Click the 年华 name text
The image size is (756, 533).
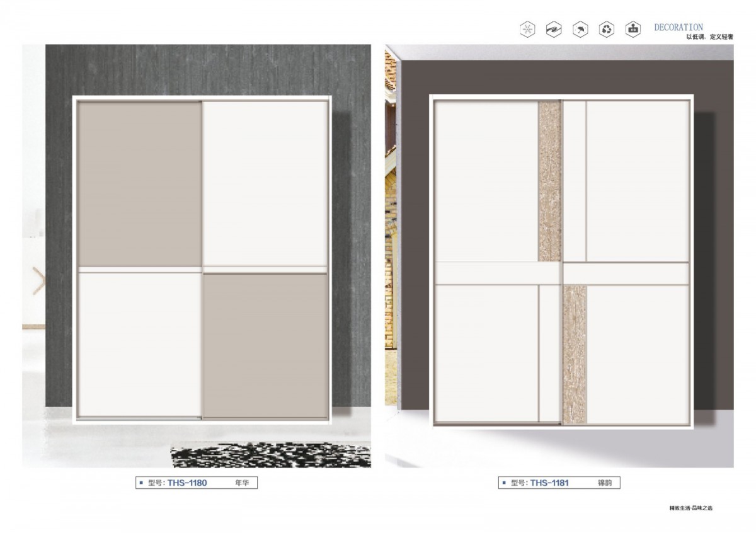[x=242, y=483]
